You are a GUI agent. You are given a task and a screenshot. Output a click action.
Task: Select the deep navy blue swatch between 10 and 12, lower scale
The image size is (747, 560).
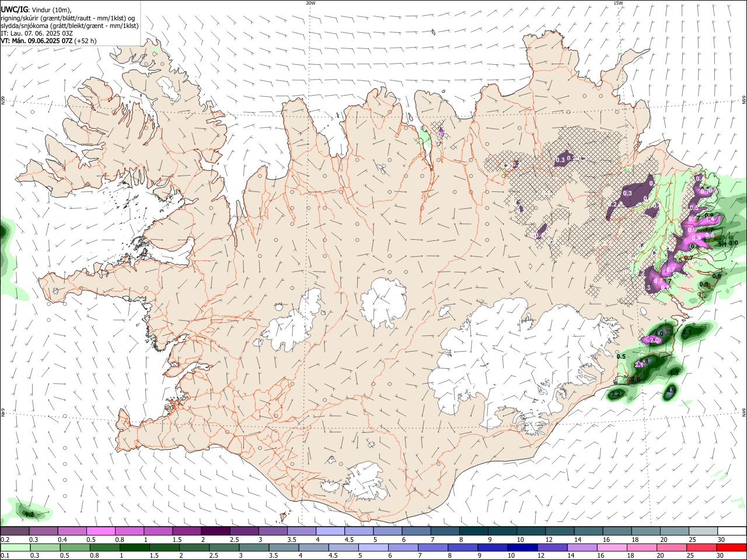[x=522, y=547]
